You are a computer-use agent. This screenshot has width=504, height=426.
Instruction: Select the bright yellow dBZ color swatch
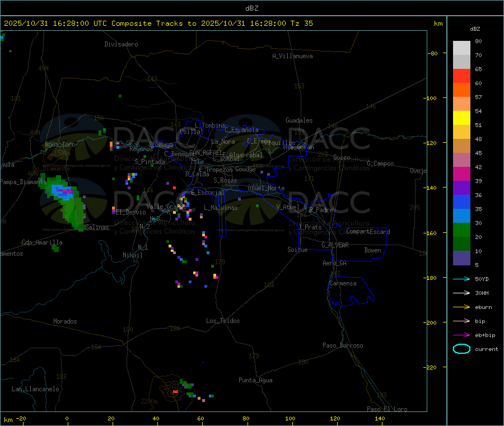(461, 118)
